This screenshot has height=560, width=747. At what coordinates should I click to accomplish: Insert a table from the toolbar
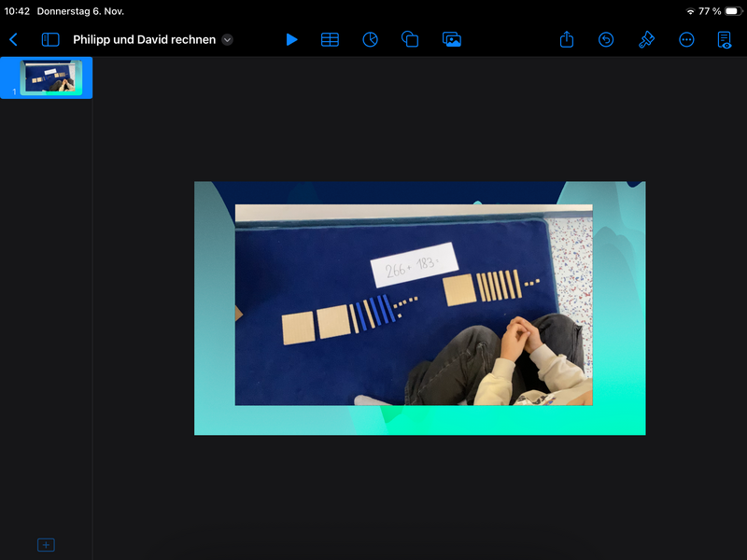330,39
